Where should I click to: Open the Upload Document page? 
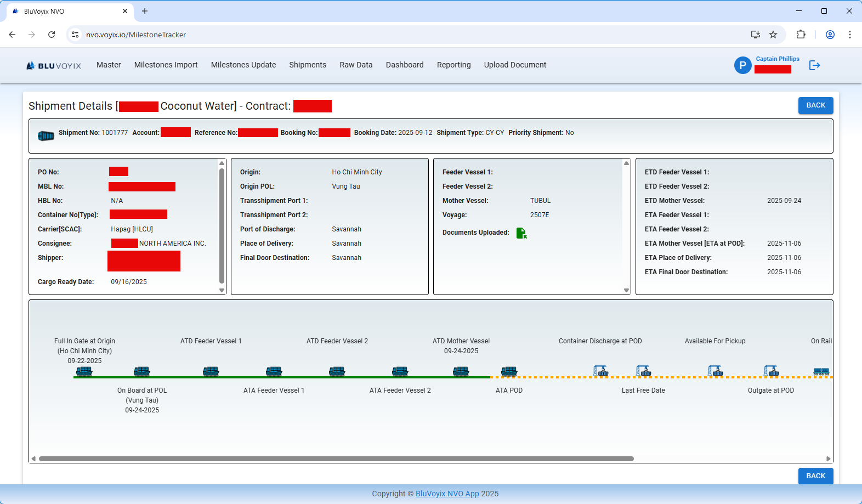(x=515, y=65)
